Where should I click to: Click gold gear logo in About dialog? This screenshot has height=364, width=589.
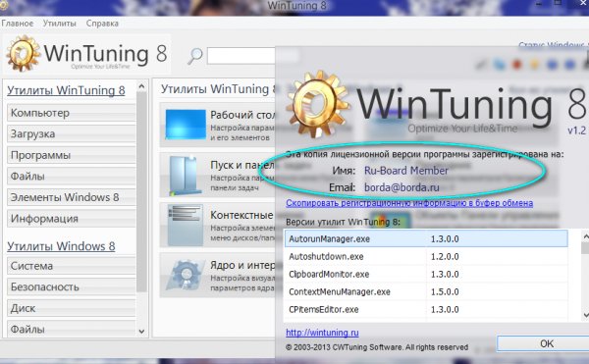[x=318, y=104]
